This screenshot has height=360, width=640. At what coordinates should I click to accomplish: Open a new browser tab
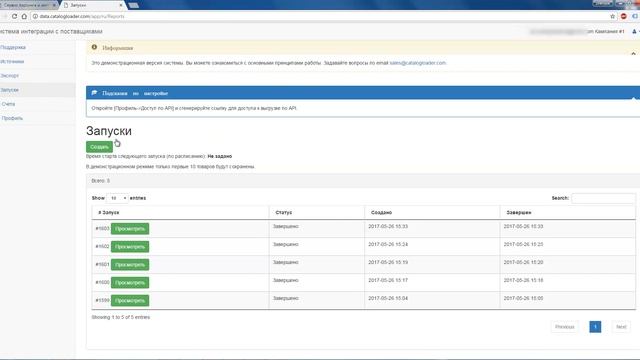click(x=133, y=5)
